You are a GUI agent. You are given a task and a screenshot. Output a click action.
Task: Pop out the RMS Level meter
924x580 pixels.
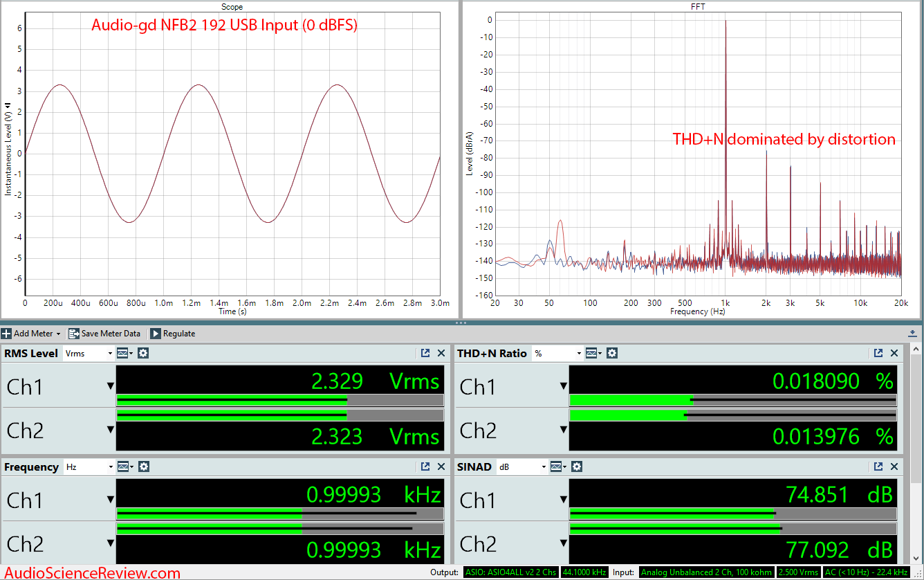[425, 353]
